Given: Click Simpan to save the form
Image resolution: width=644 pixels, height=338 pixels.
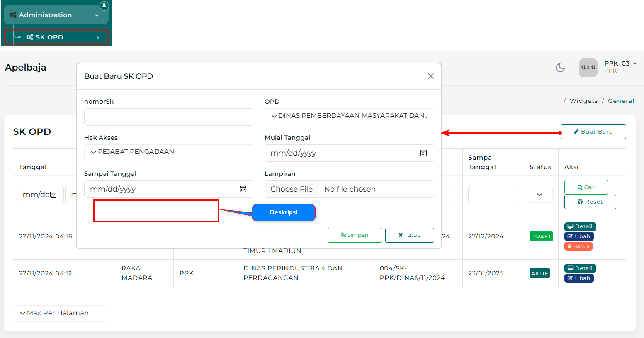Looking at the screenshot, I should click(x=354, y=235).
